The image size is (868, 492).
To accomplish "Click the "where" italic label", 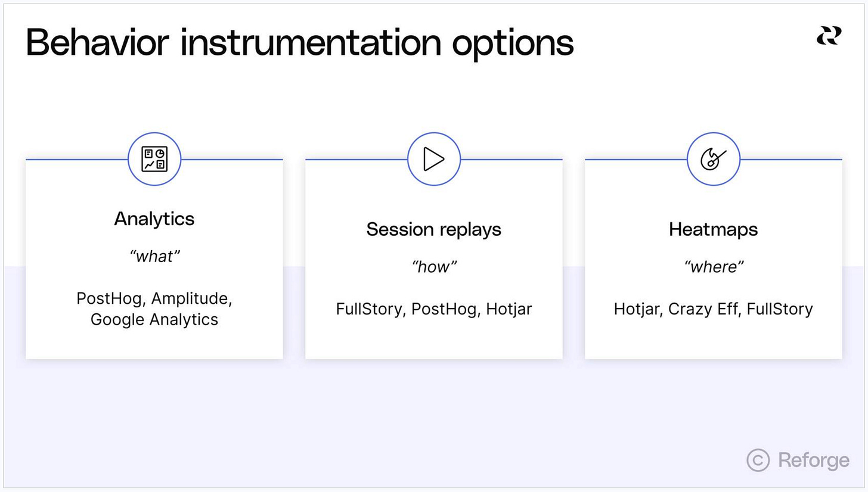I will (713, 267).
